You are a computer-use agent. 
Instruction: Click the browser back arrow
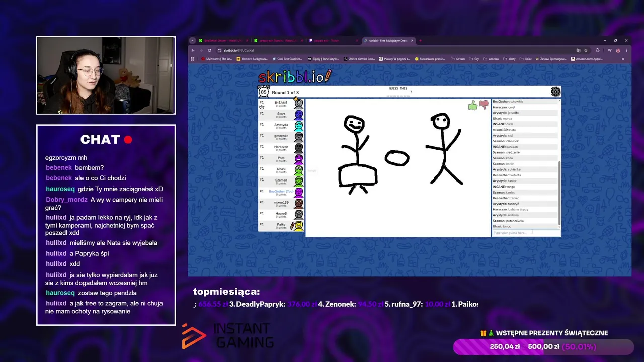click(193, 50)
